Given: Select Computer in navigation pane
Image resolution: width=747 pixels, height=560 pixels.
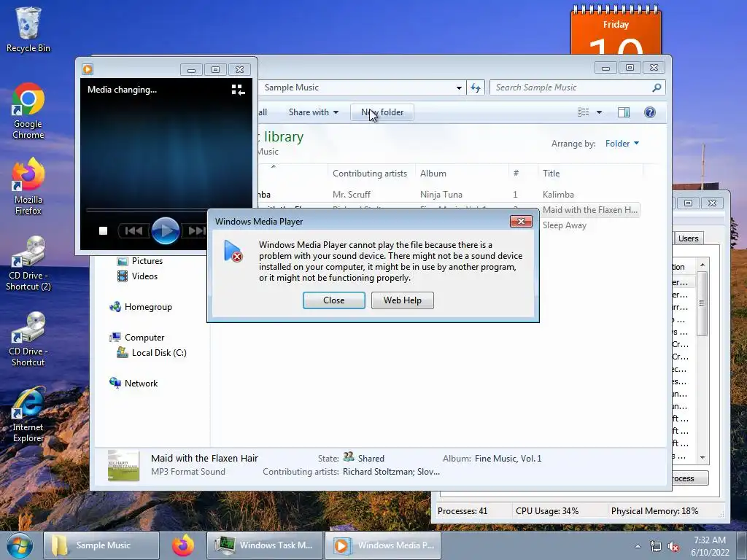Looking at the screenshot, I should pos(137,338).
